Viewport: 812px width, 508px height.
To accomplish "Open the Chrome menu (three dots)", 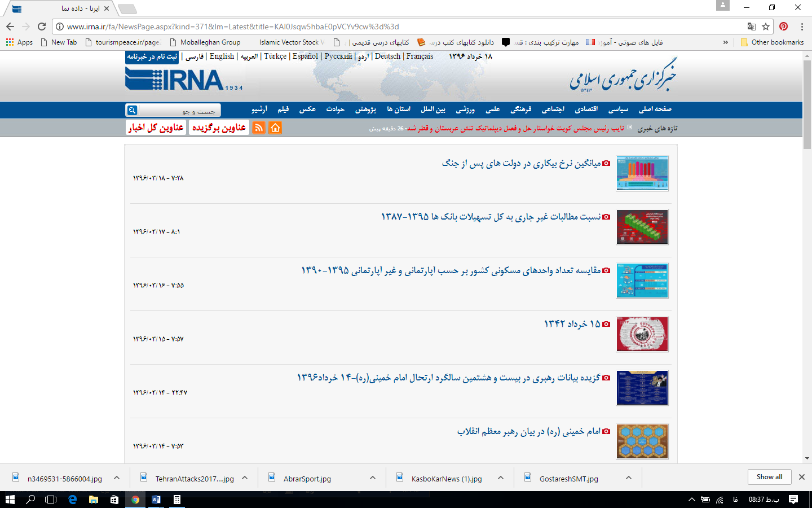I will [x=801, y=27].
